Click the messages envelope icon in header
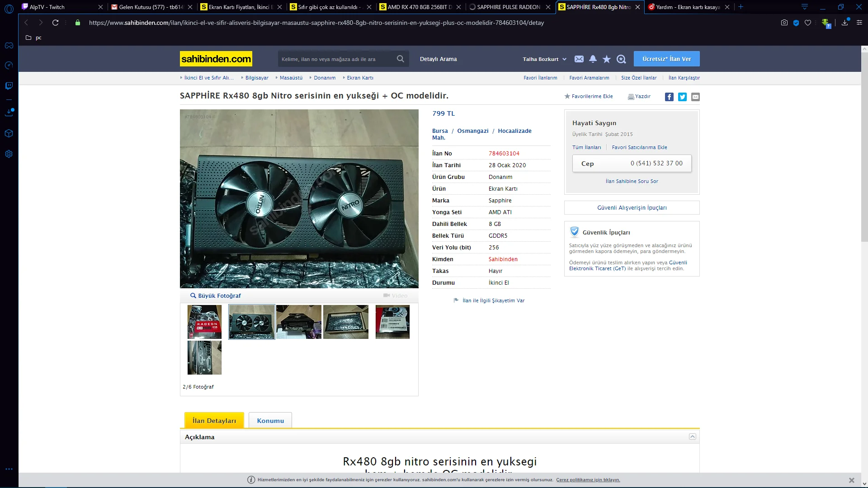 point(579,59)
